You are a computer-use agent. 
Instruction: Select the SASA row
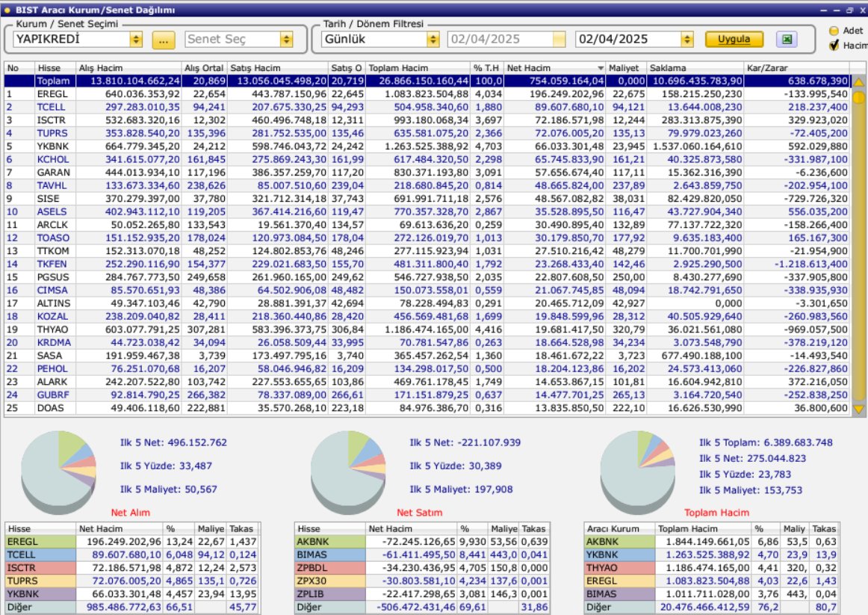tap(427, 356)
